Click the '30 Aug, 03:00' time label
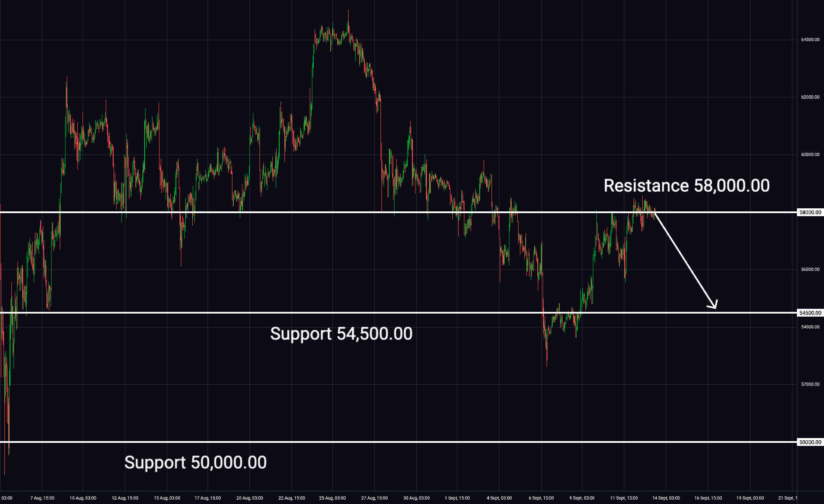The width and height of the screenshot is (824, 504). pyautogui.click(x=416, y=498)
